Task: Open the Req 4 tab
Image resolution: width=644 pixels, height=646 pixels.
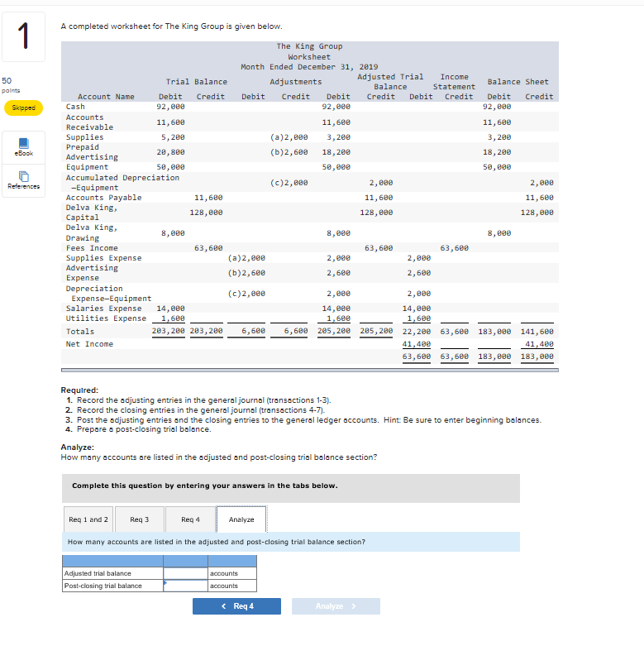Action: (x=190, y=519)
